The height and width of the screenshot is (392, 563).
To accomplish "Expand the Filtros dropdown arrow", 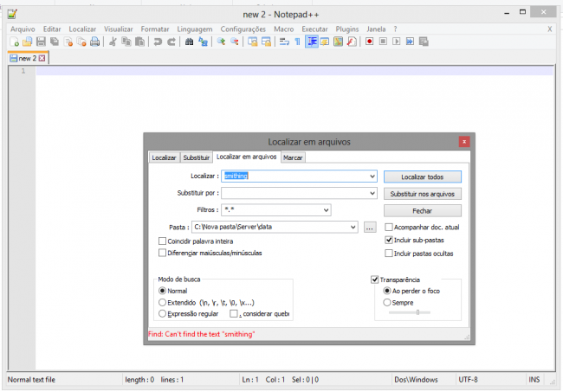I will [326, 209].
